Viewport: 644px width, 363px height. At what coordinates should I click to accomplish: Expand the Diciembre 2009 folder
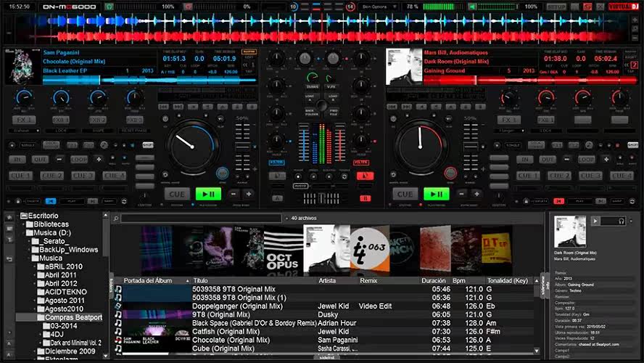35,351
